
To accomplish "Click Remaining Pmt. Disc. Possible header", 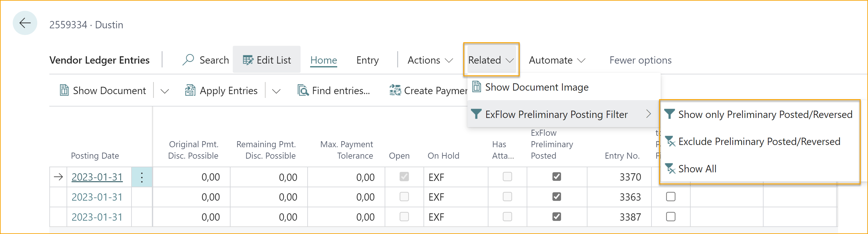I will point(266,150).
